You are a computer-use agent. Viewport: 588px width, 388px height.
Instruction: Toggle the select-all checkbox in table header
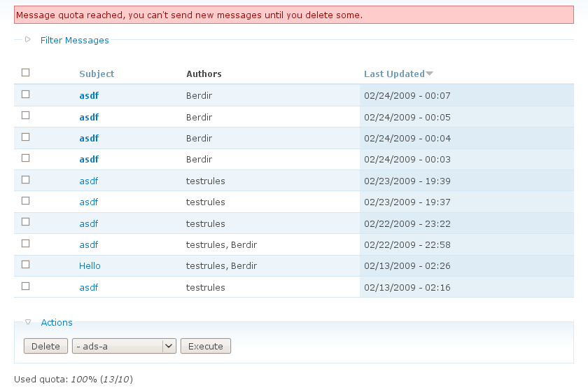coord(26,72)
